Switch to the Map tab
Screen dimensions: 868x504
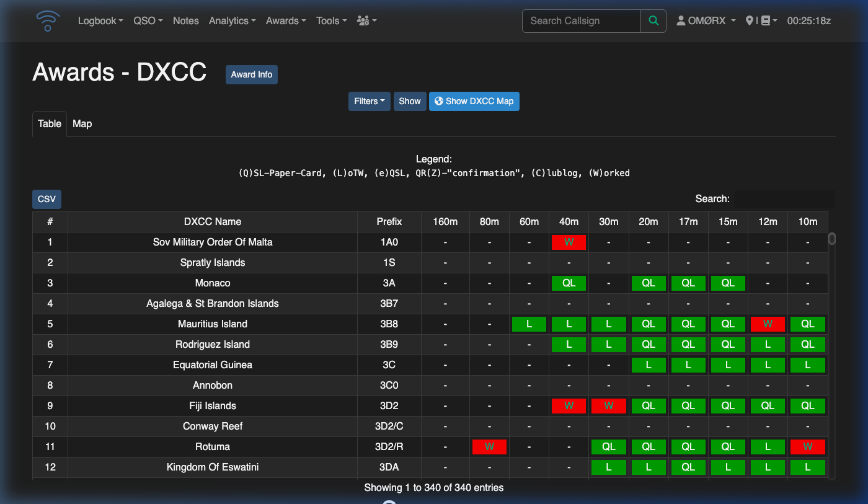click(82, 123)
